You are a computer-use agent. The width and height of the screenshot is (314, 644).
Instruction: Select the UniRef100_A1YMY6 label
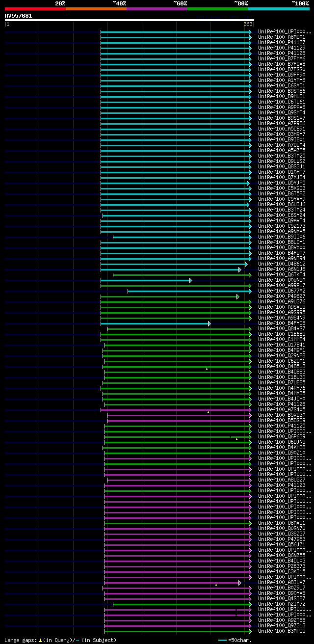tap(282, 80)
